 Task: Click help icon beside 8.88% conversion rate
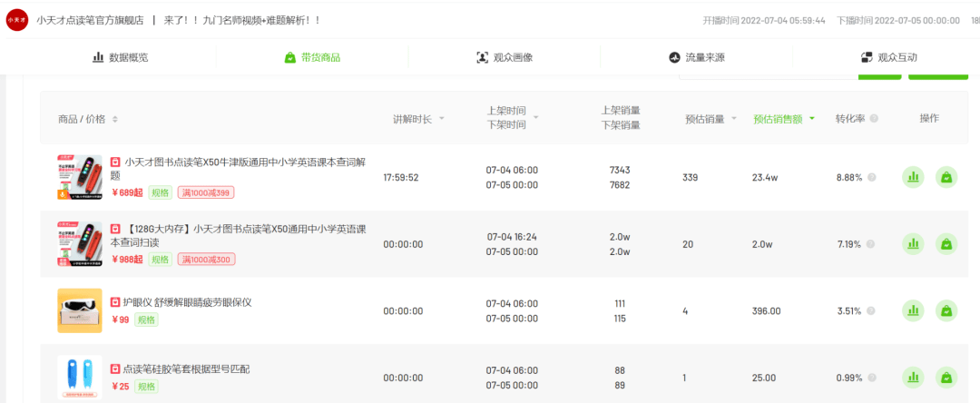(x=872, y=177)
